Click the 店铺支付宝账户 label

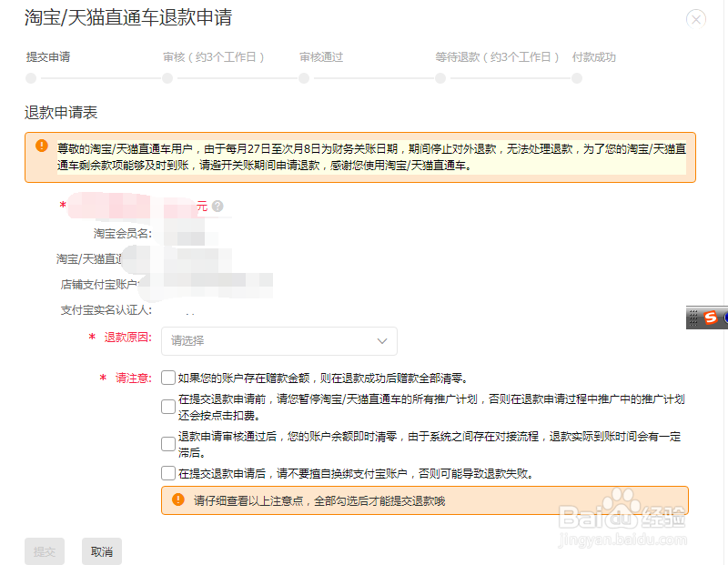[x=100, y=284]
